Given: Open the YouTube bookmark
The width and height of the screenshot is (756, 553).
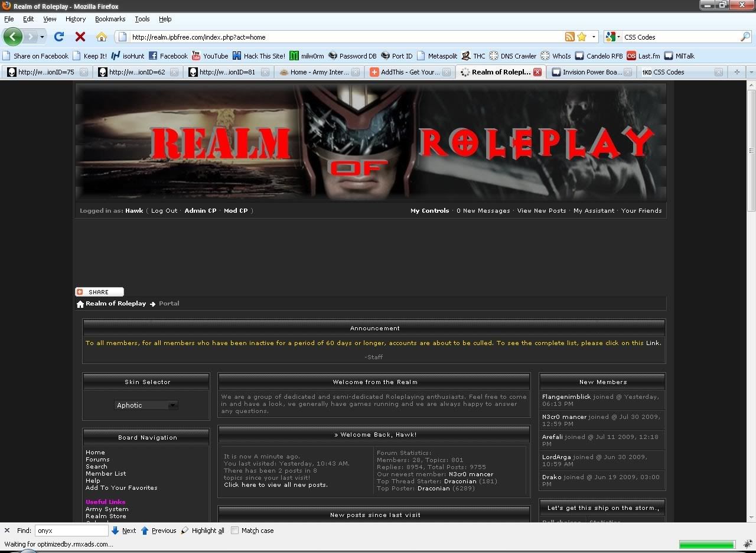Looking at the screenshot, I should [210, 56].
